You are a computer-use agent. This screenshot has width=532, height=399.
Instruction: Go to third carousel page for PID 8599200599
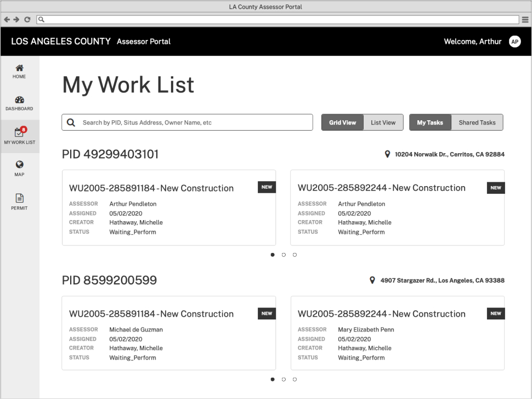[295, 379]
